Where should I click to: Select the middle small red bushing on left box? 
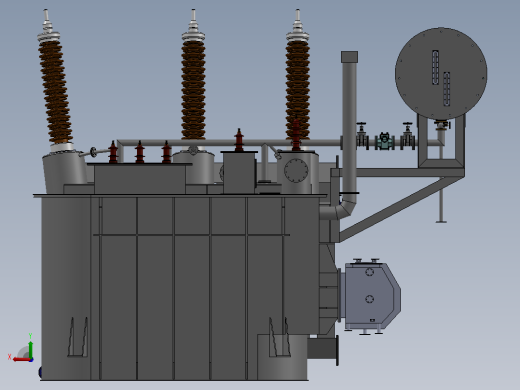pyautogui.click(x=140, y=152)
